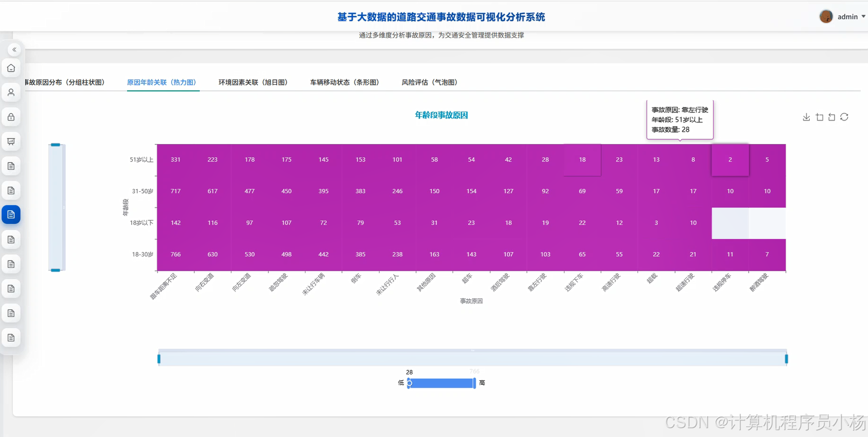Click the heatmap cell showing 127
Viewport: 868px width, 437px height.
click(x=508, y=191)
